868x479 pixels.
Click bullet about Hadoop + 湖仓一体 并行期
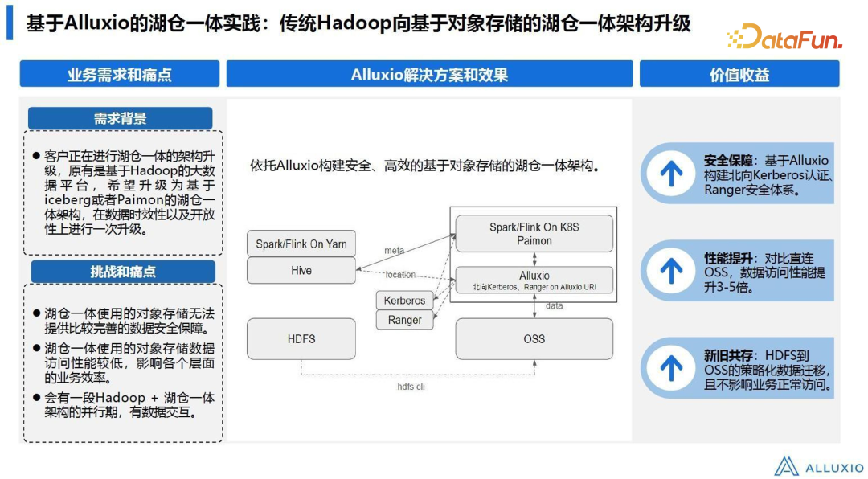point(129,405)
